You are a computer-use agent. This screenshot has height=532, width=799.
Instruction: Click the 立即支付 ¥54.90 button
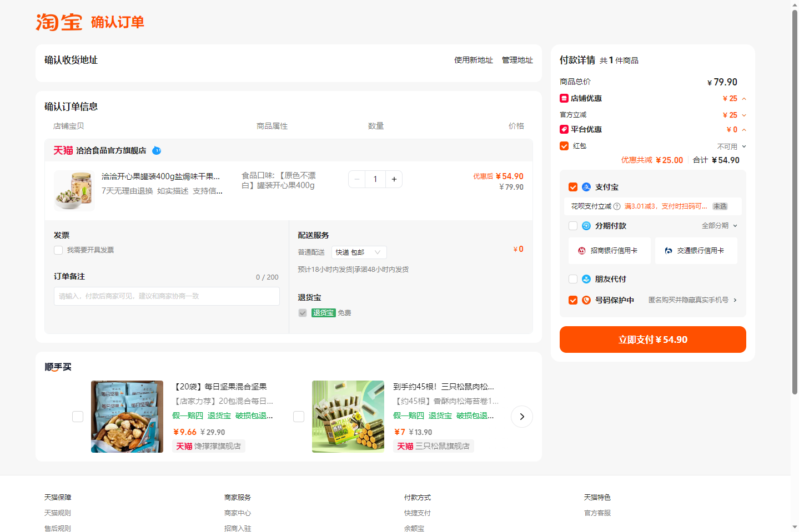[653, 340]
